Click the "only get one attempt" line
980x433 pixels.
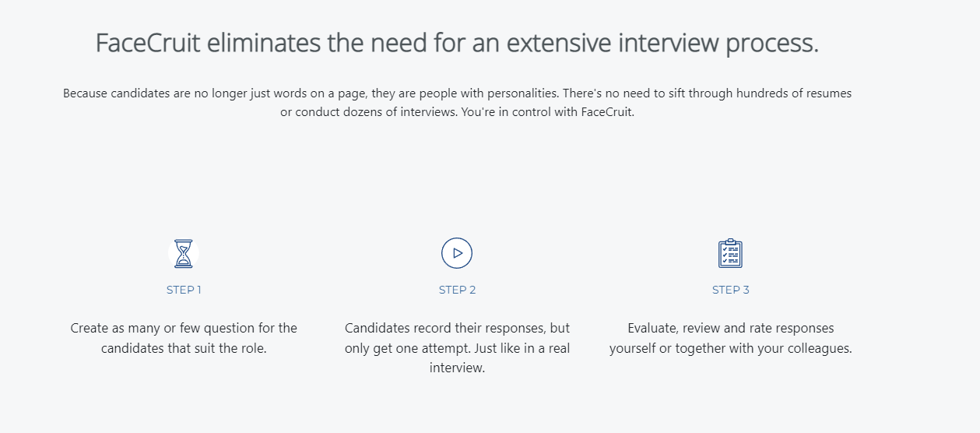pos(457,348)
